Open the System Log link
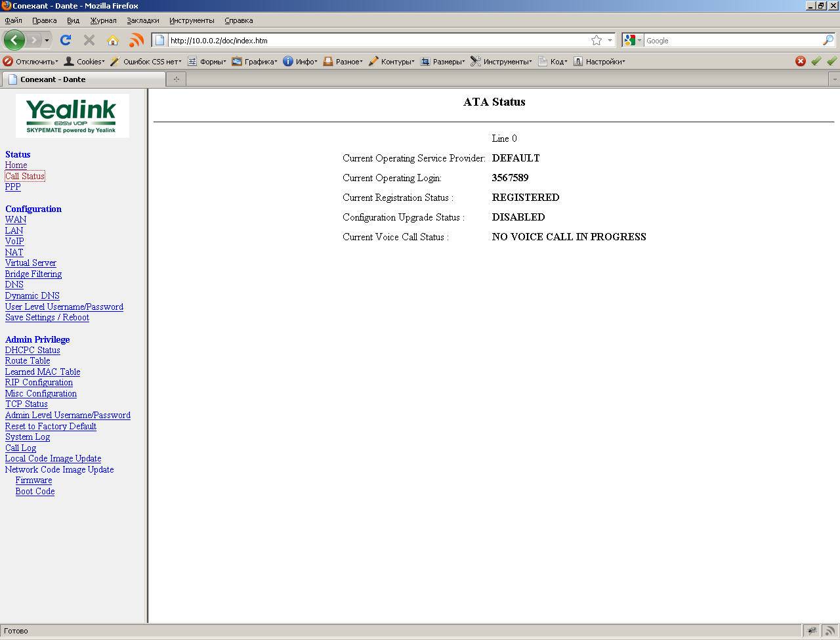 point(28,437)
